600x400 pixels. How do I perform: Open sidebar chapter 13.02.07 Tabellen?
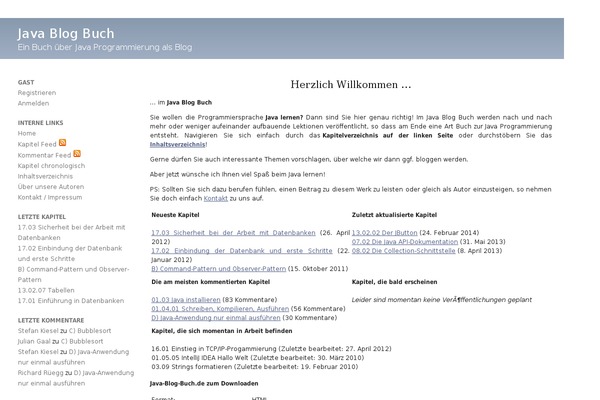coord(46,290)
